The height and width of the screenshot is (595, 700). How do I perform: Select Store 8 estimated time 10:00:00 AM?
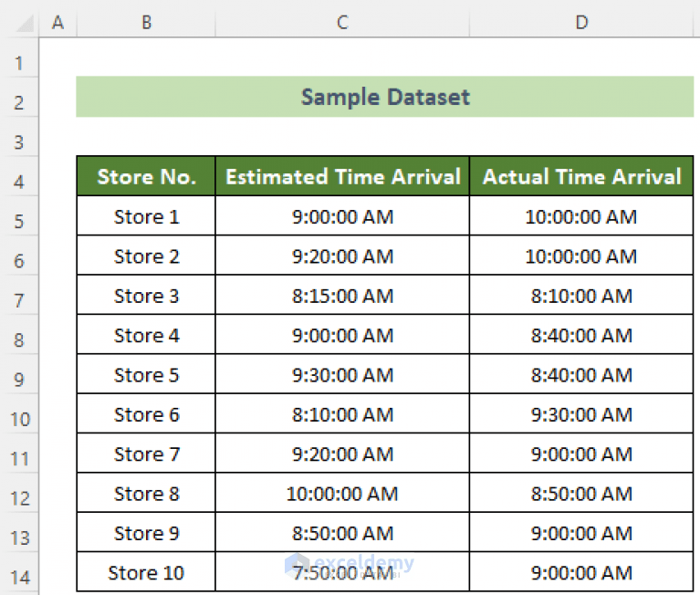click(342, 493)
